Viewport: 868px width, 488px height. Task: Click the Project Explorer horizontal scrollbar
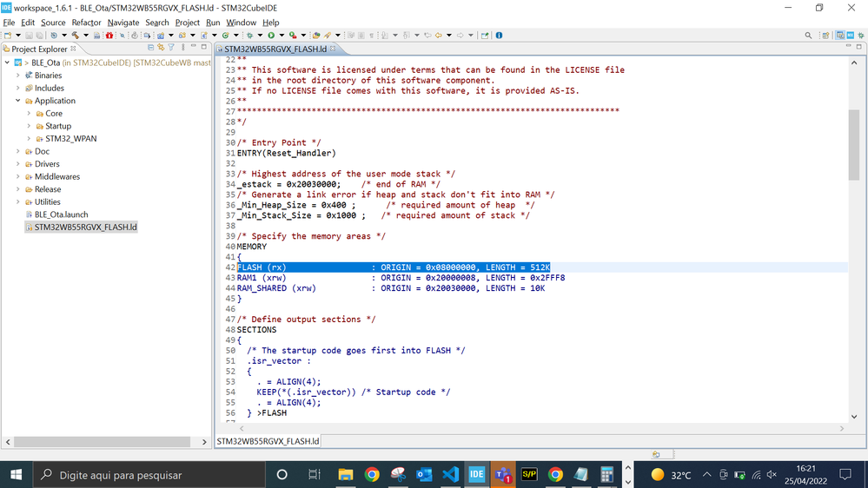(x=102, y=442)
